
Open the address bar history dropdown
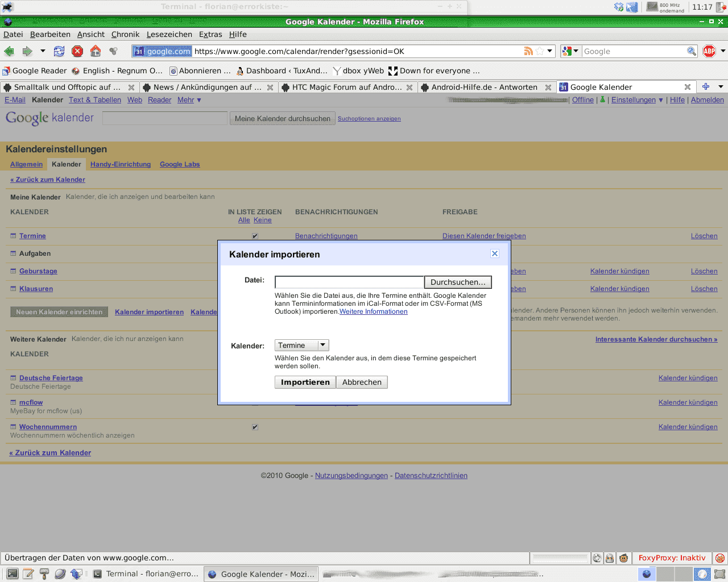(x=550, y=51)
